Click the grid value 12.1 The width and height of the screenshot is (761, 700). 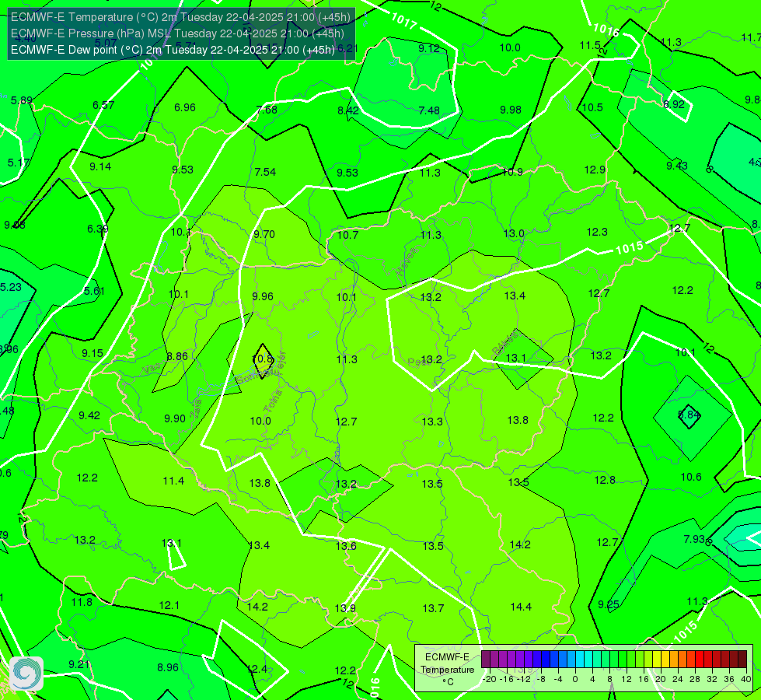coord(169,605)
